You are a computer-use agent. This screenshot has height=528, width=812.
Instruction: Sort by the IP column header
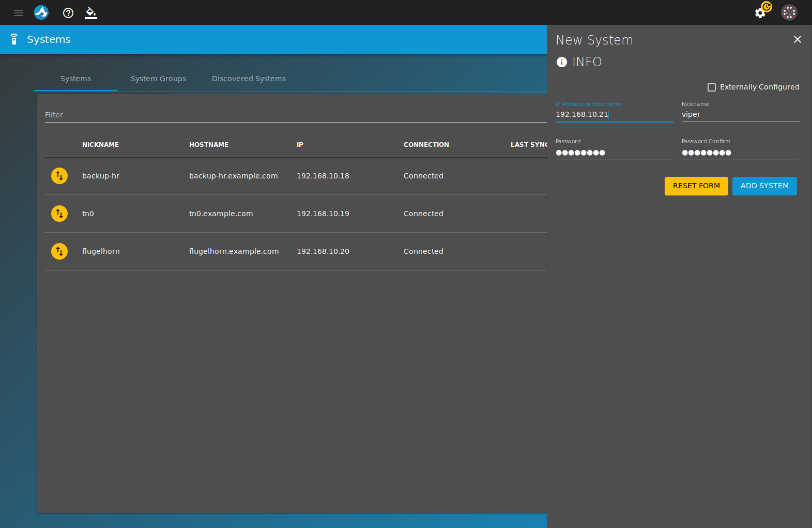tap(300, 145)
